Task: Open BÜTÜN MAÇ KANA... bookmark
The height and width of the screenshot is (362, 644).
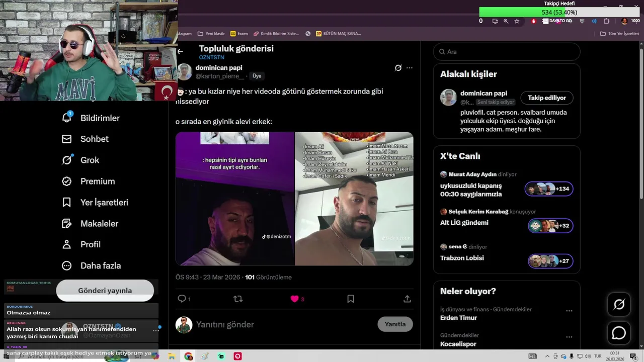Action: click(339, 34)
